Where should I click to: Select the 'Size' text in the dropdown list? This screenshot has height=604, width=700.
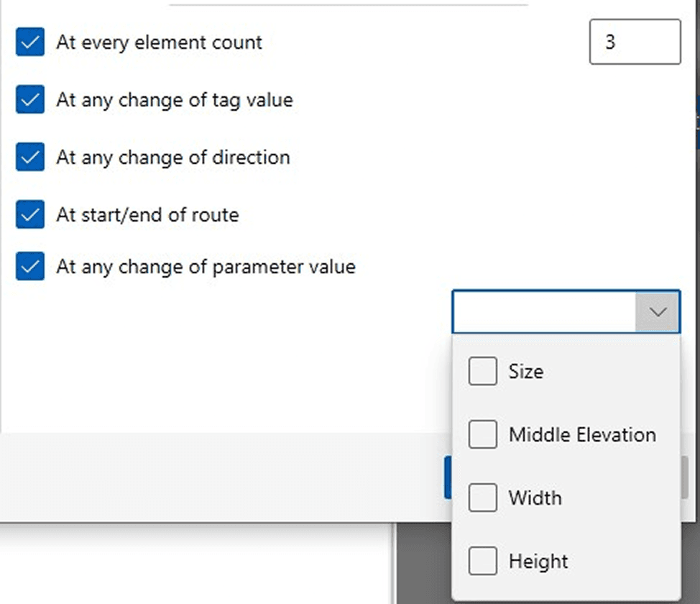[x=525, y=372]
